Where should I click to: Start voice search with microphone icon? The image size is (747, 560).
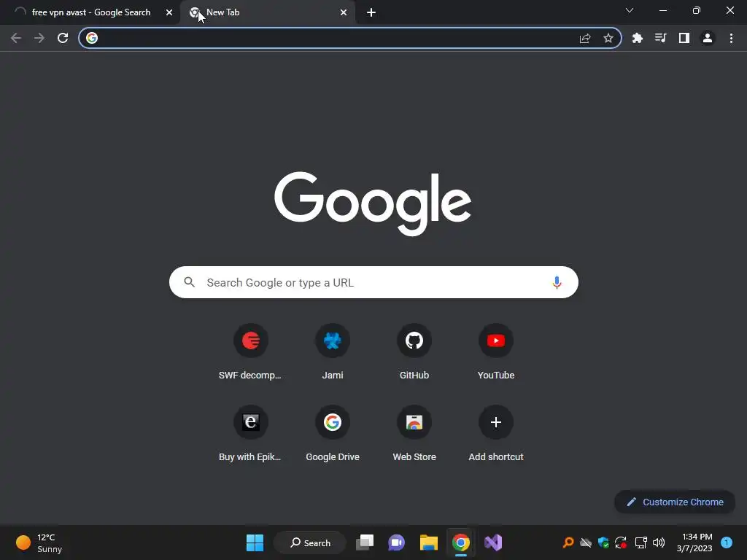pos(557,282)
